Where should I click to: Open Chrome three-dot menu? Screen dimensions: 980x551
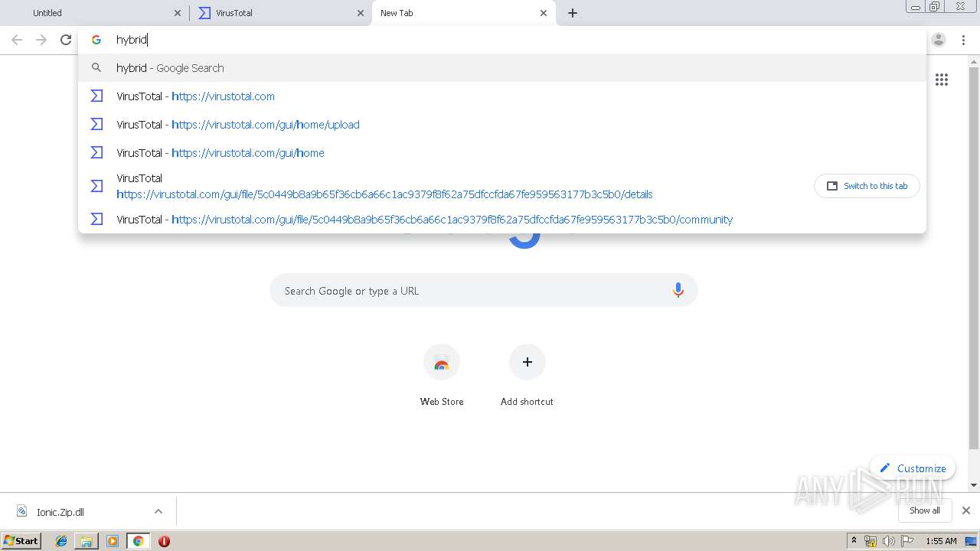coord(963,40)
